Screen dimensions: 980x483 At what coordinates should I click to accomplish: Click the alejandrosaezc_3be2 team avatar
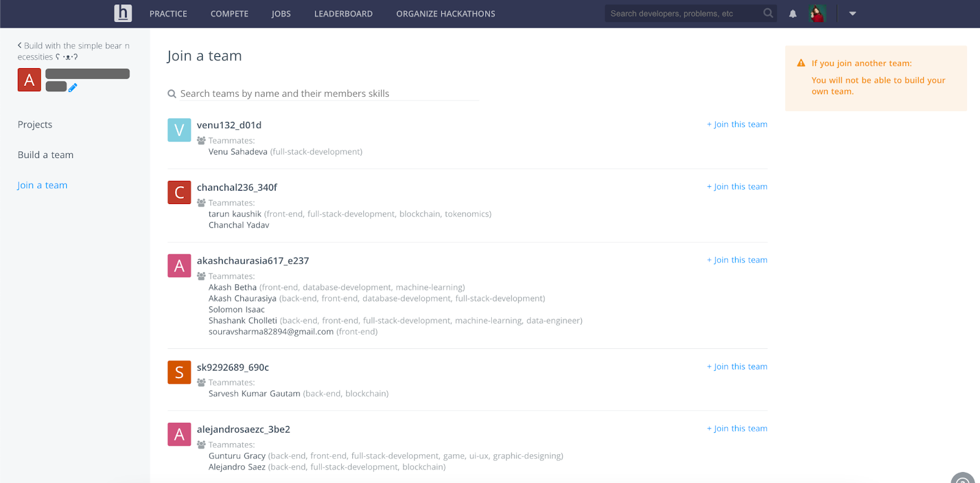[179, 434]
